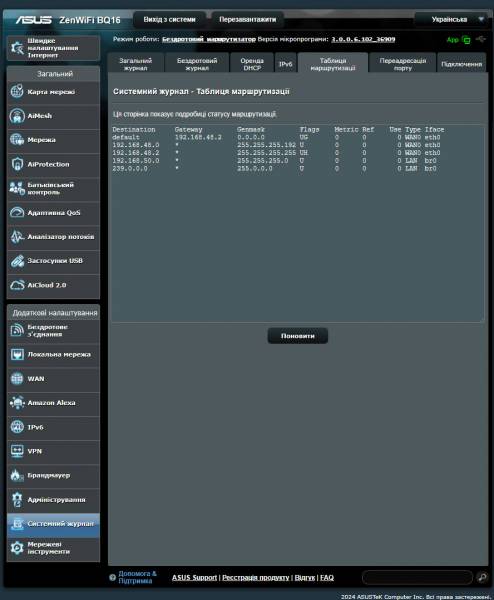Open the Відгук feedback link
This screenshot has height=600, width=494.
(305, 577)
